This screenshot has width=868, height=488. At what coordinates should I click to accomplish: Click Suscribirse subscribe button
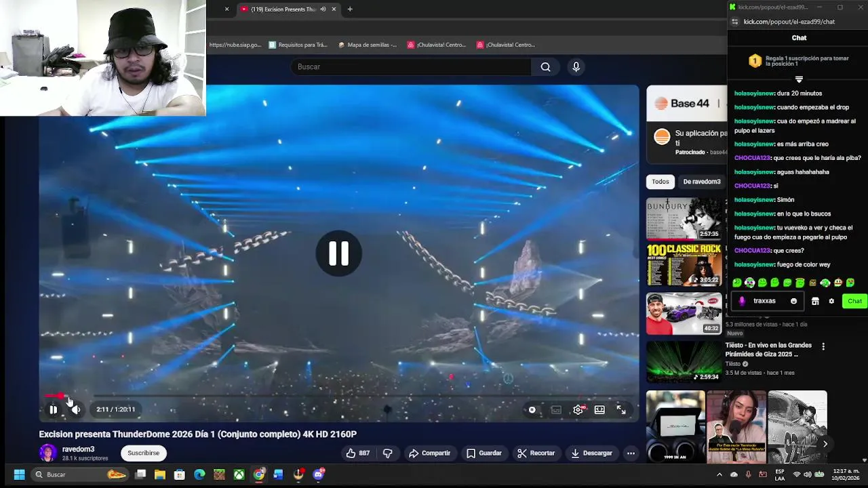pos(144,453)
